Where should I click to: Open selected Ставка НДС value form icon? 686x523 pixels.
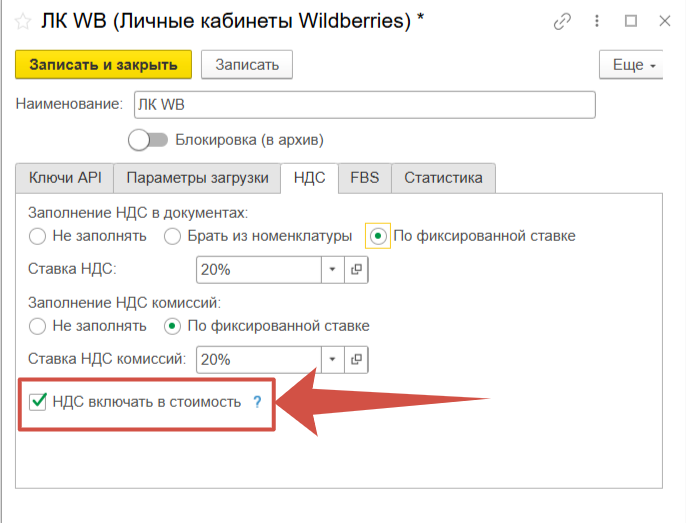tap(355, 269)
